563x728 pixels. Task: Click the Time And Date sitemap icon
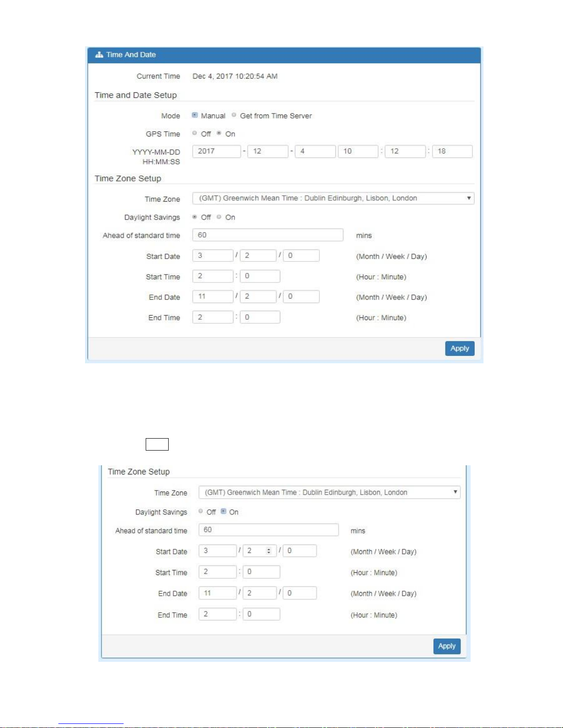coord(99,55)
